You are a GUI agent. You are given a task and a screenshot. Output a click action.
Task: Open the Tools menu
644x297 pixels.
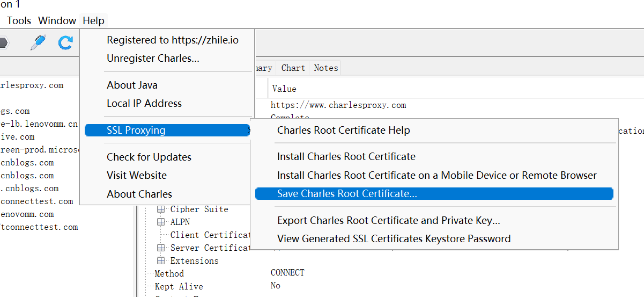[19, 21]
